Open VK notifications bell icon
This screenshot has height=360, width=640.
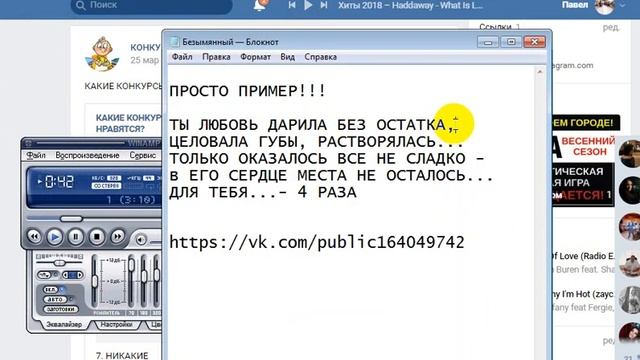(x=260, y=5)
